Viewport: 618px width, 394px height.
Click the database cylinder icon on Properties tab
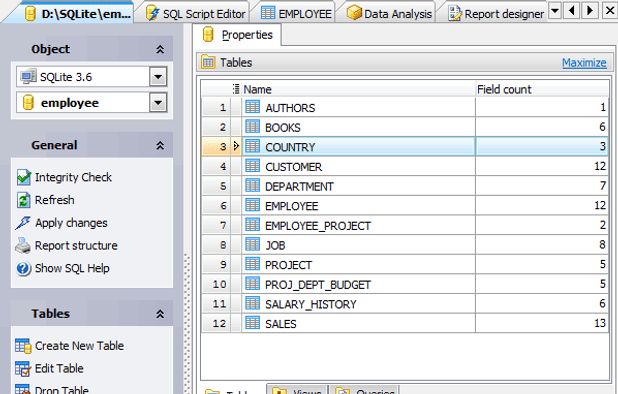point(208,35)
